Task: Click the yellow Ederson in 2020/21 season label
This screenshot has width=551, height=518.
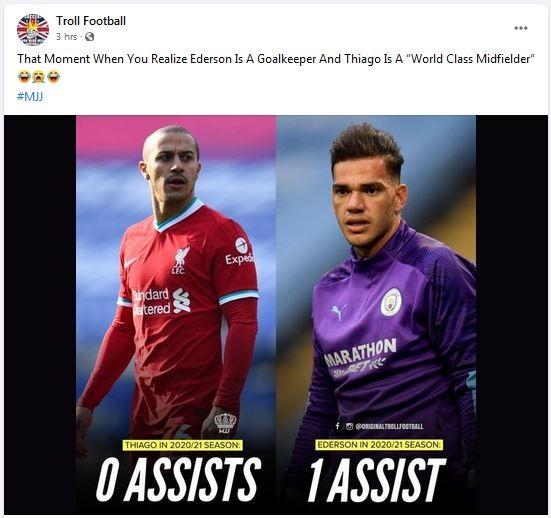Action: point(379,445)
